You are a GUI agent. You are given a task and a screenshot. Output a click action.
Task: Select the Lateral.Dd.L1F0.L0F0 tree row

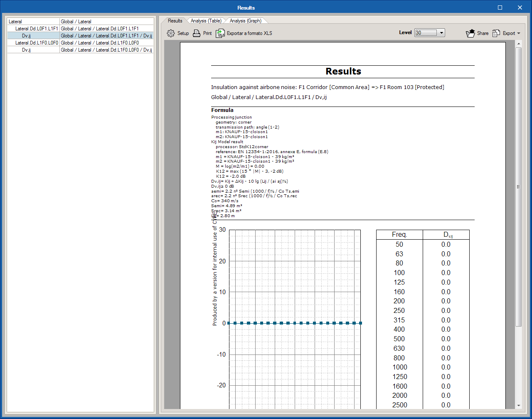81,43
